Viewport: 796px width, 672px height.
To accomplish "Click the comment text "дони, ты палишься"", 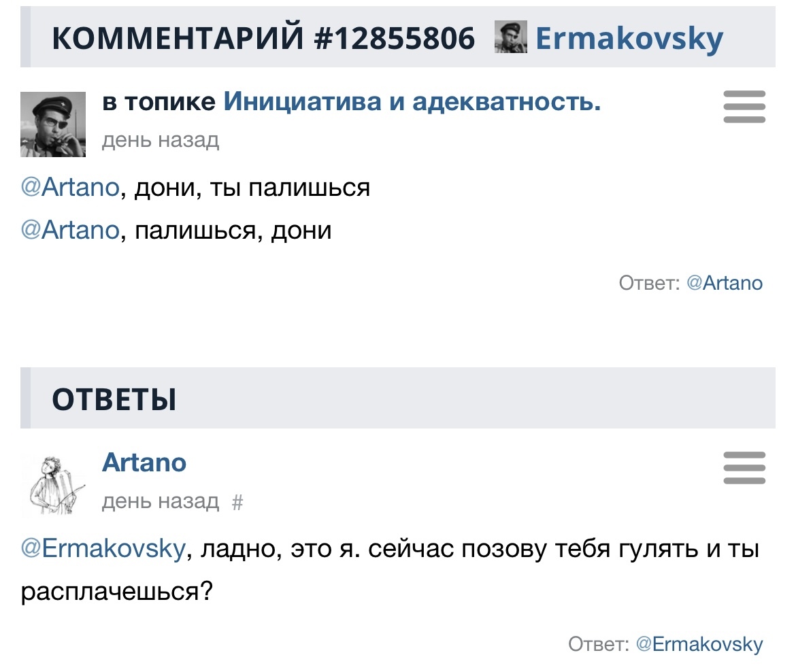I will pyautogui.click(x=252, y=187).
